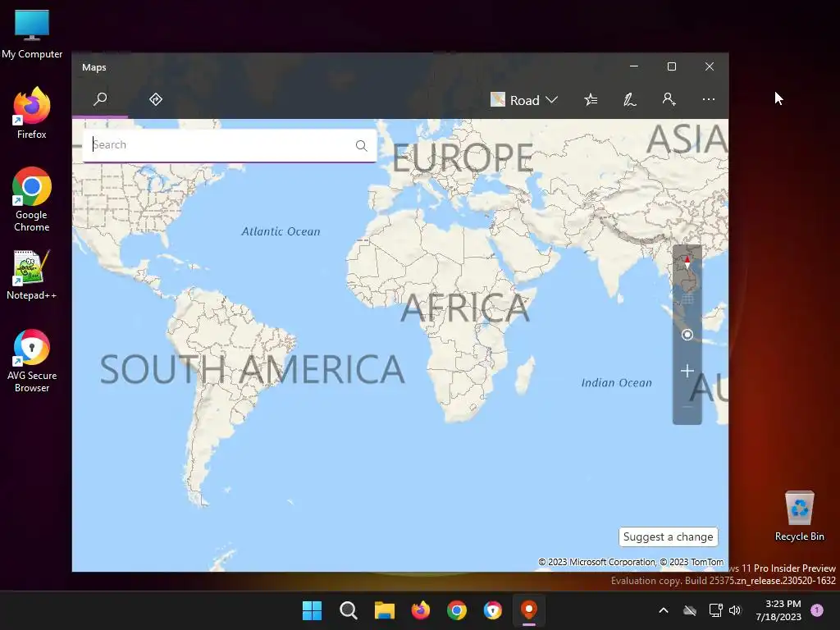Screen dimensions: 840x630
Task: Show hidden system tray icons
Action: point(663,610)
